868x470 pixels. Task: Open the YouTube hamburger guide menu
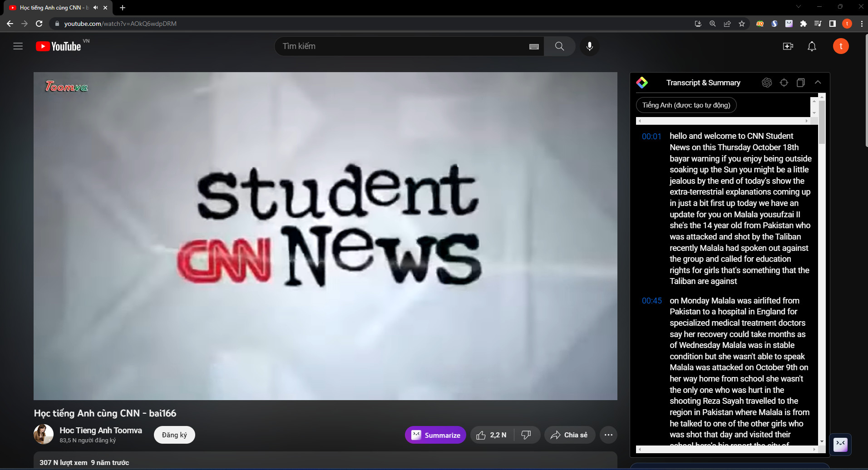18,46
